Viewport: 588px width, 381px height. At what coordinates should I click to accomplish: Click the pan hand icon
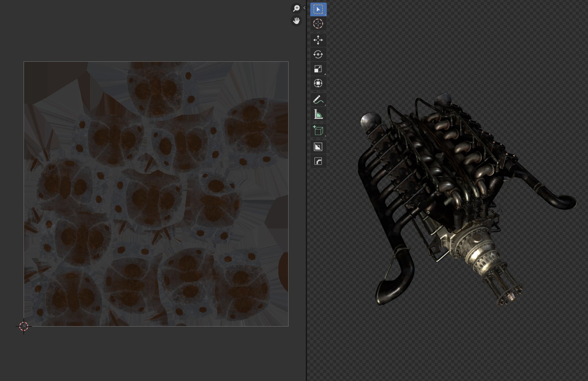(296, 21)
